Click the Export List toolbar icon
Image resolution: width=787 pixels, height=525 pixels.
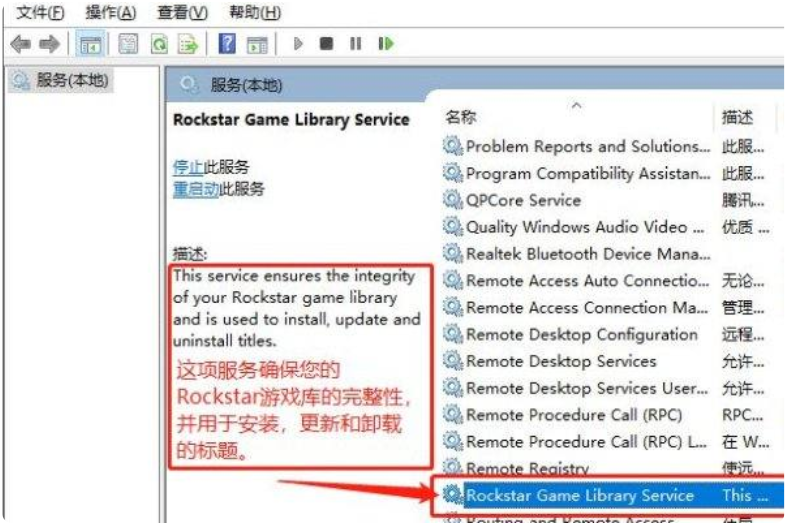(188, 44)
